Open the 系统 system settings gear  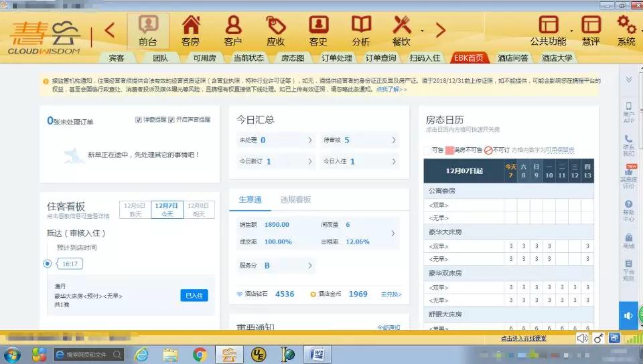point(627,31)
